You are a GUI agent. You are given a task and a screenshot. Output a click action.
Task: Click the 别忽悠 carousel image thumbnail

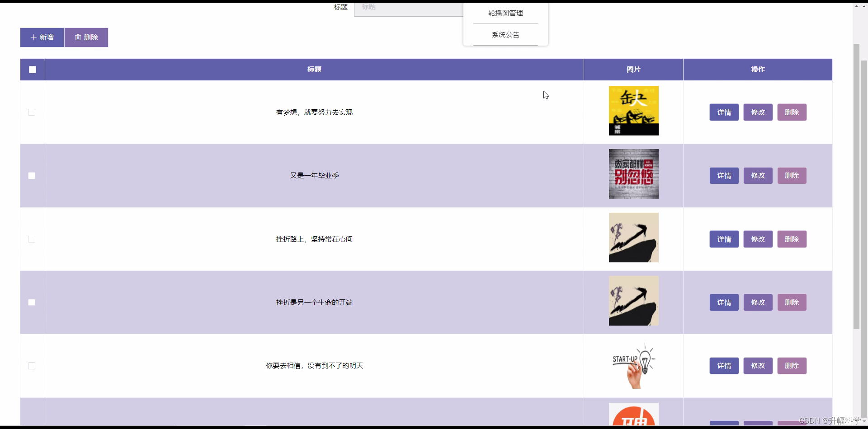pos(633,174)
